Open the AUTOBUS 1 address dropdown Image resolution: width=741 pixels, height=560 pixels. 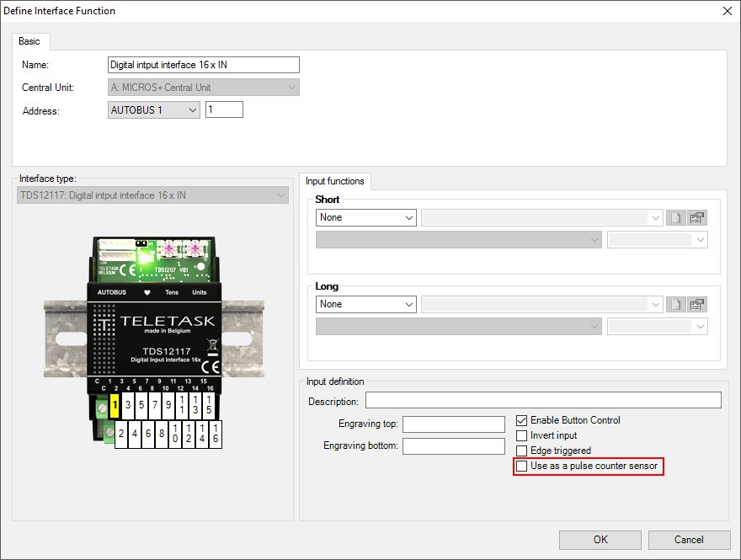pyautogui.click(x=154, y=109)
